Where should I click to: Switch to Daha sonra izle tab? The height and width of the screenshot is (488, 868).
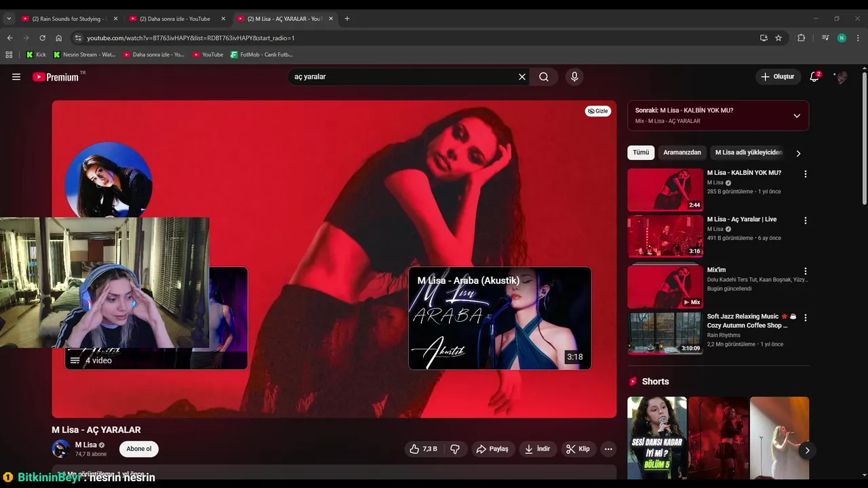coord(175,19)
